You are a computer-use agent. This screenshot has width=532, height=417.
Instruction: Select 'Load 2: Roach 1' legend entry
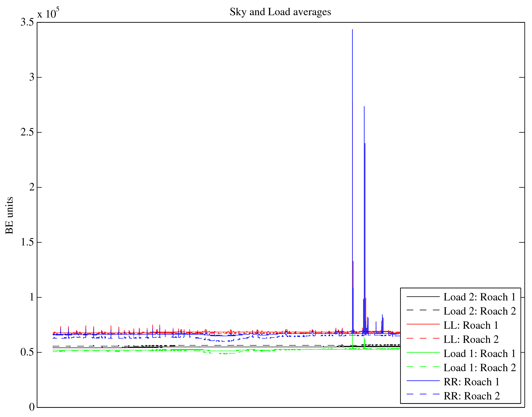(480, 297)
